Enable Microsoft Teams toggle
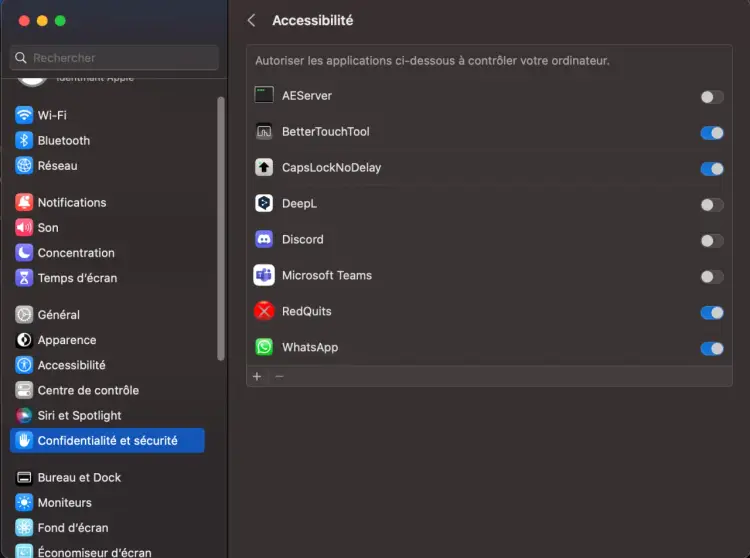750x558 pixels. 712,277
